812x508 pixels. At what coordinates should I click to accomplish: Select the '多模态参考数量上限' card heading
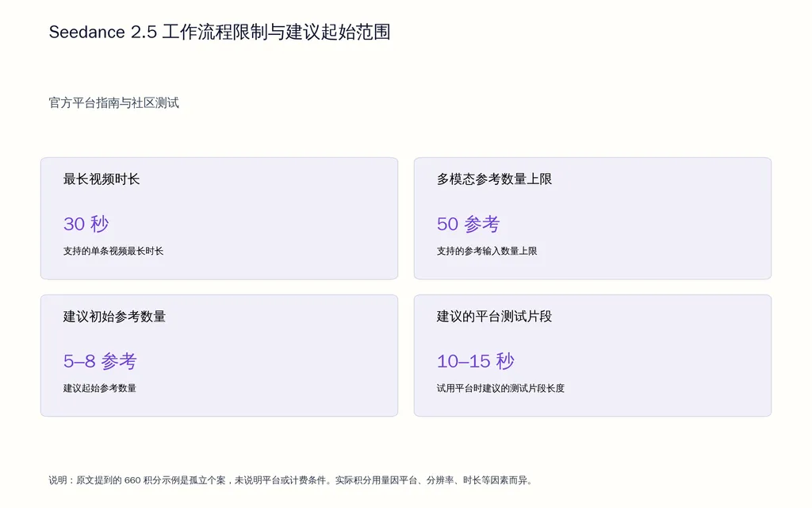[494, 179]
